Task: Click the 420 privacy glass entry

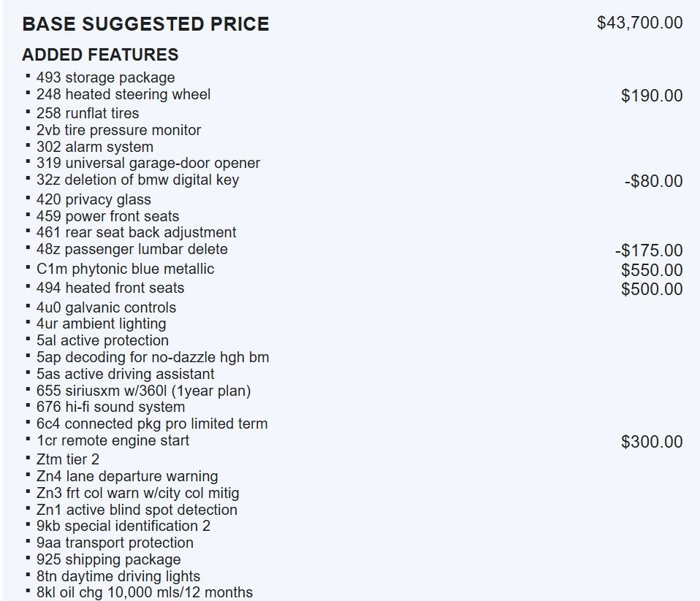Action: click(94, 199)
